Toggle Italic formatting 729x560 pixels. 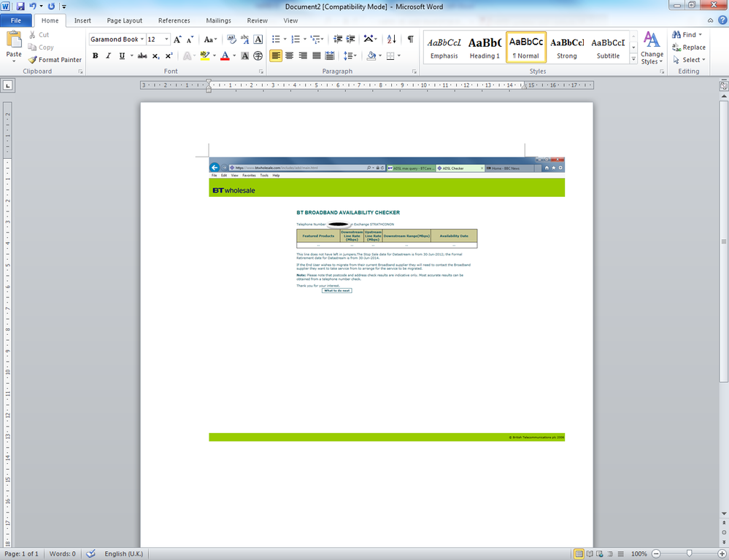pos(108,55)
